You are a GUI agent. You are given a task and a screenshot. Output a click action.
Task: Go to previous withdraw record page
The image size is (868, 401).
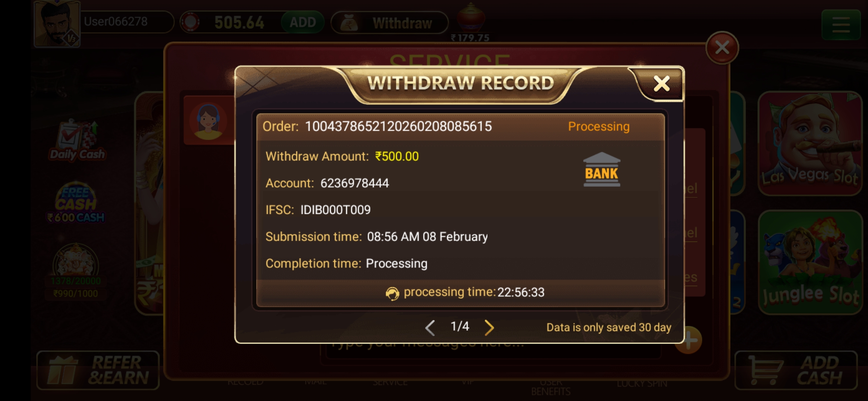(x=430, y=327)
